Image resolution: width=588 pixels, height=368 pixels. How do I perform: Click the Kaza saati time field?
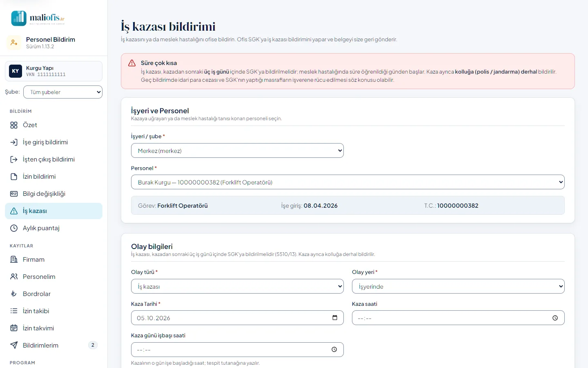(x=458, y=318)
